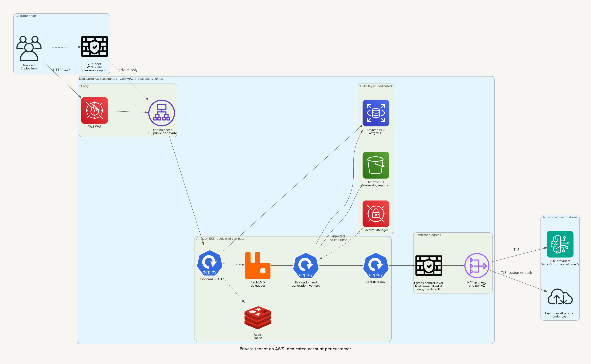The width and height of the screenshot is (591, 364).
Task: Click the AWS WAF icon
Action: tap(94, 110)
